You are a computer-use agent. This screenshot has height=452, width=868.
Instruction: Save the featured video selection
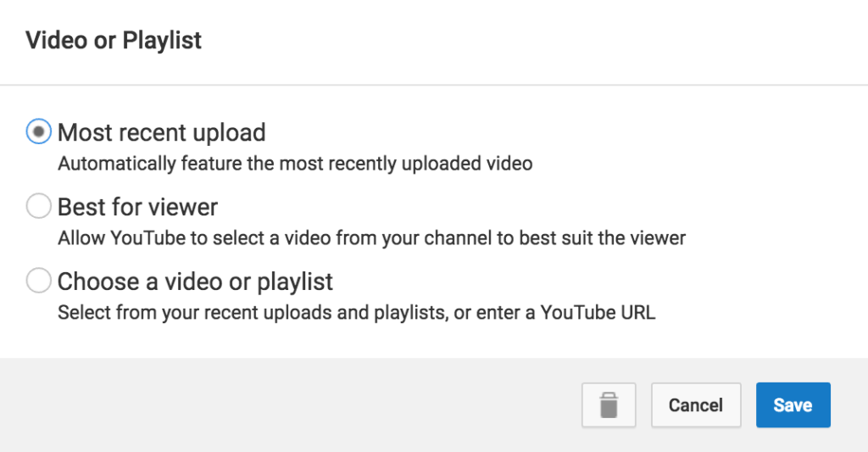click(793, 405)
